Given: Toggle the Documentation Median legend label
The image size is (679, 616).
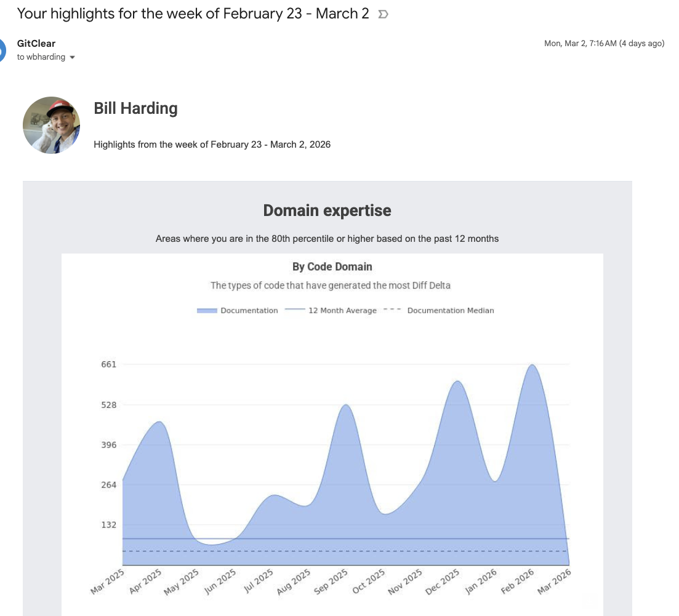Looking at the screenshot, I should coord(450,310).
